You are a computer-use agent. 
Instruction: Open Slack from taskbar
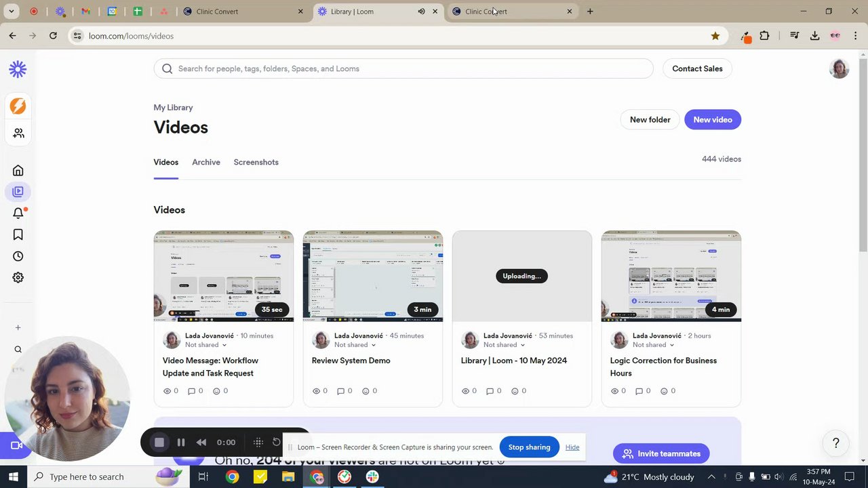coord(372,477)
